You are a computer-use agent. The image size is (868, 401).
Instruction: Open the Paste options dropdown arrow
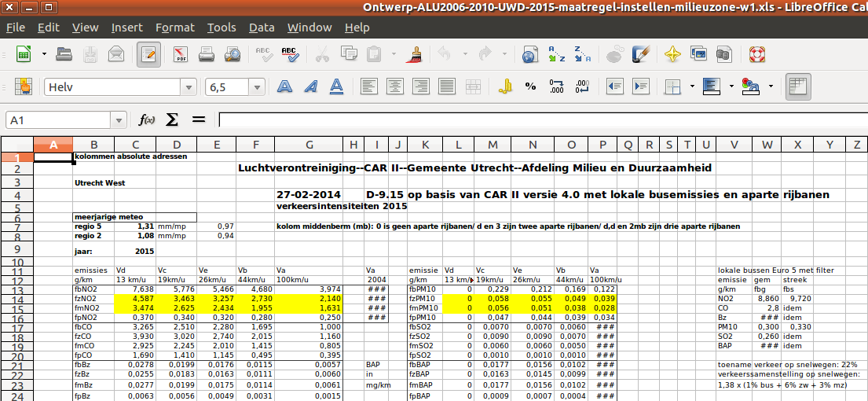pyautogui.click(x=394, y=54)
